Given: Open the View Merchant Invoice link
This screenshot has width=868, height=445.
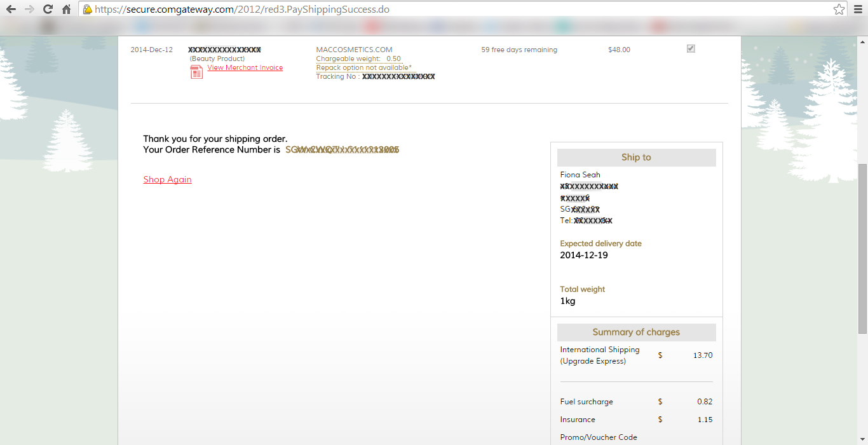Looking at the screenshot, I should point(245,68).
